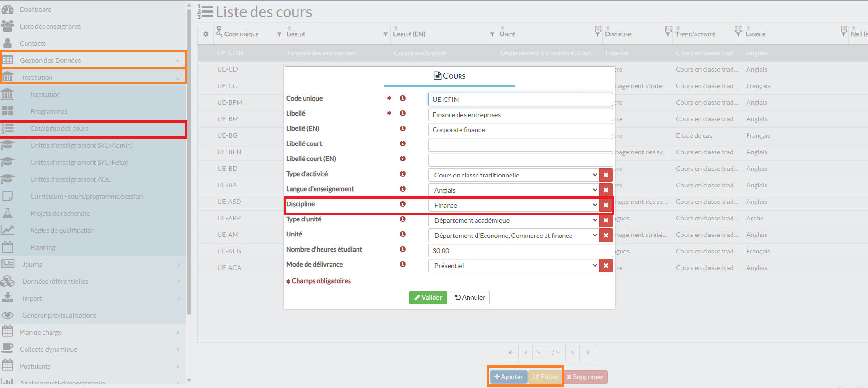Open the Type d'unité dropdown
Viewport: 868px width, 388px height.
513,220
